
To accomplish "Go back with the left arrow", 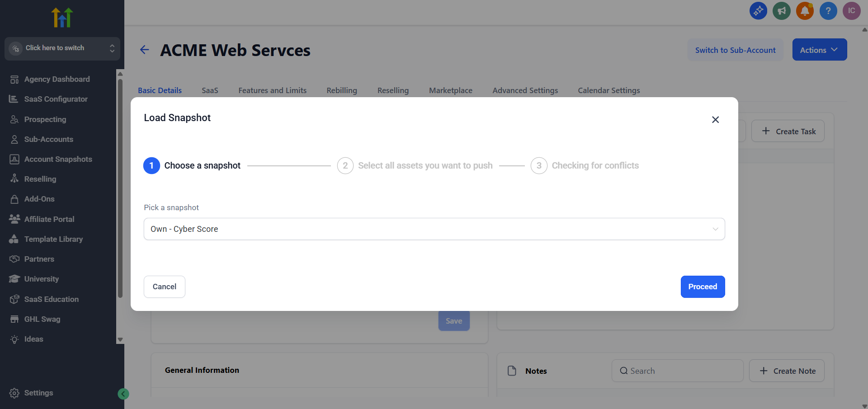I will coord(145,50).
